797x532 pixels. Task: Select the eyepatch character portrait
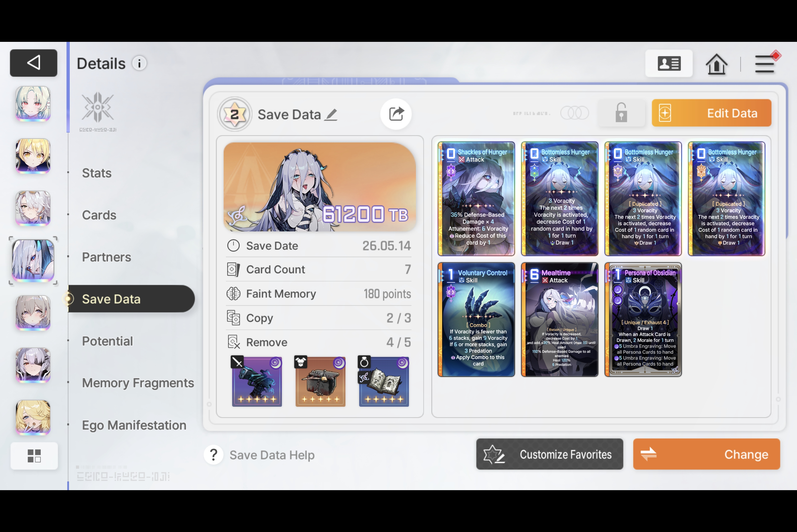coord(33,365)
